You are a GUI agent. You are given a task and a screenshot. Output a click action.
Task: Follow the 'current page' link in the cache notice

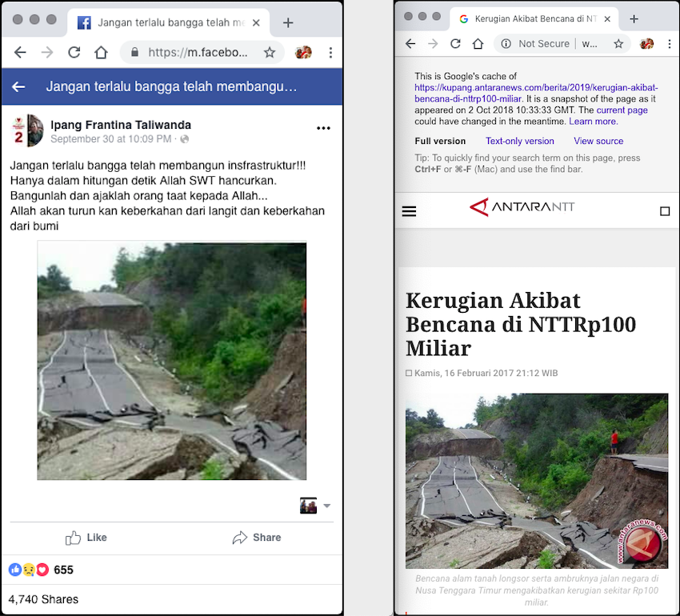622,110
